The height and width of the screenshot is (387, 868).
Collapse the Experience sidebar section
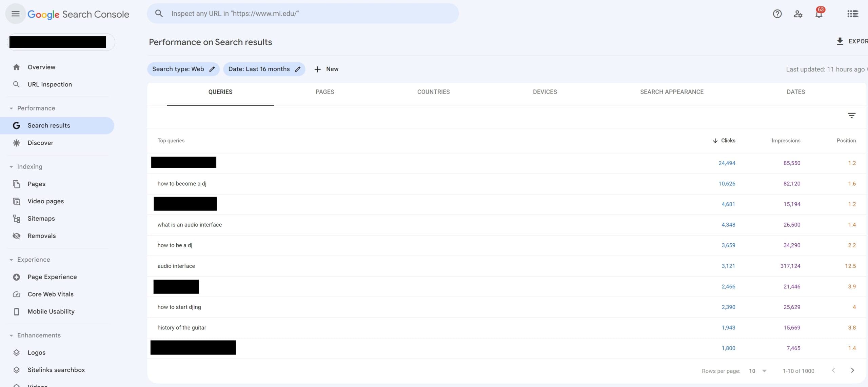coord(11,260)
